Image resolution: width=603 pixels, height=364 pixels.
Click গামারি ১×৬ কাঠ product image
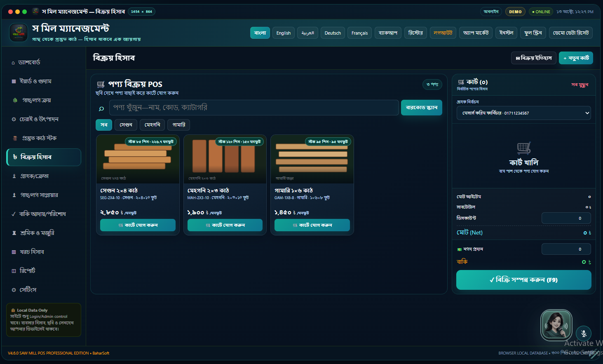[x=312, y=159]
